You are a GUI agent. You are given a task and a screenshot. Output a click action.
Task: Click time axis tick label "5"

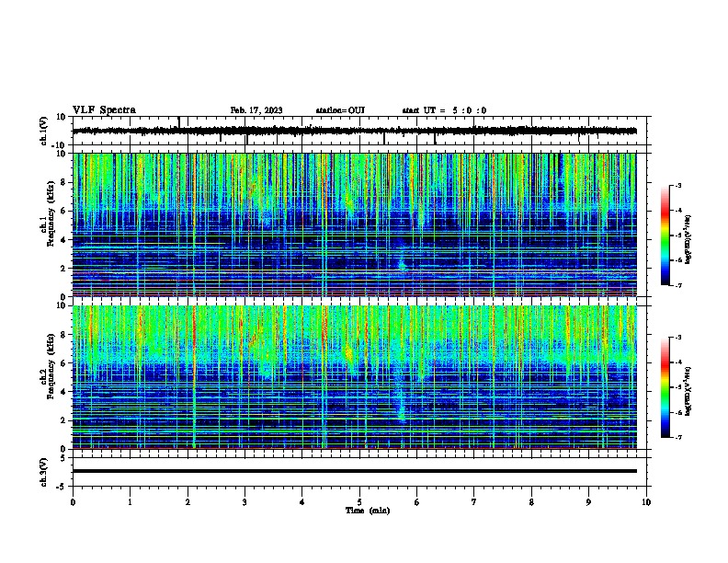359,502
